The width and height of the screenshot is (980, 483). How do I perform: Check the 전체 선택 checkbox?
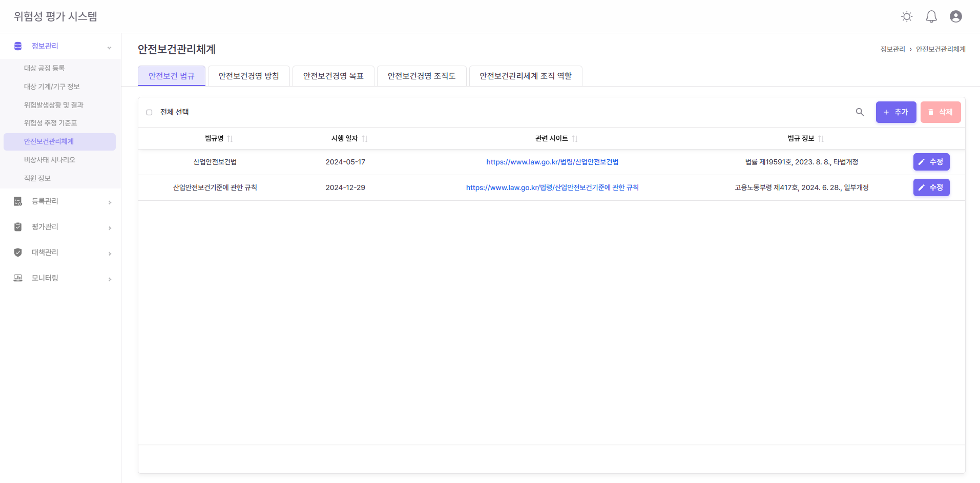click(x=150, y=112)
